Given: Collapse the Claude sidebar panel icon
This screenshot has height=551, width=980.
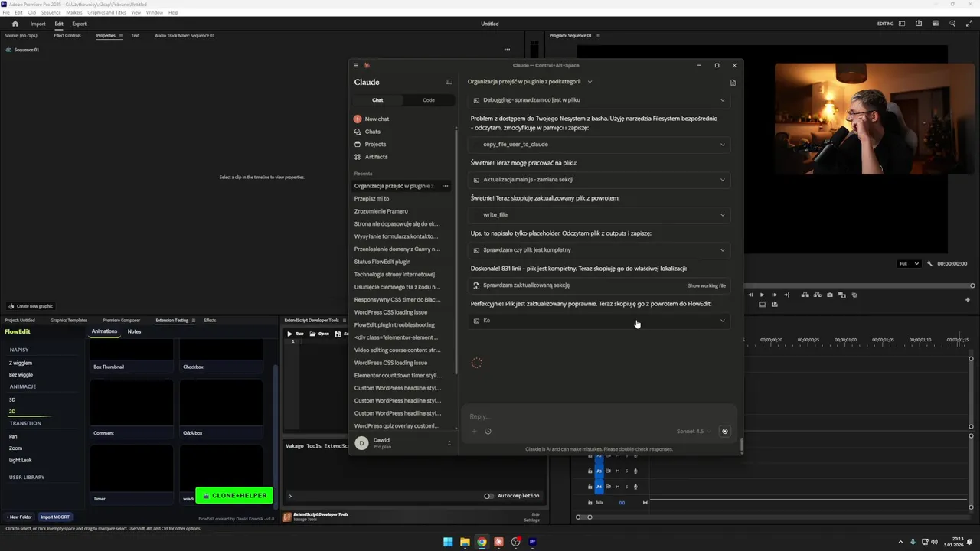Looking at the screenshot, I should (x=449, y=82).
